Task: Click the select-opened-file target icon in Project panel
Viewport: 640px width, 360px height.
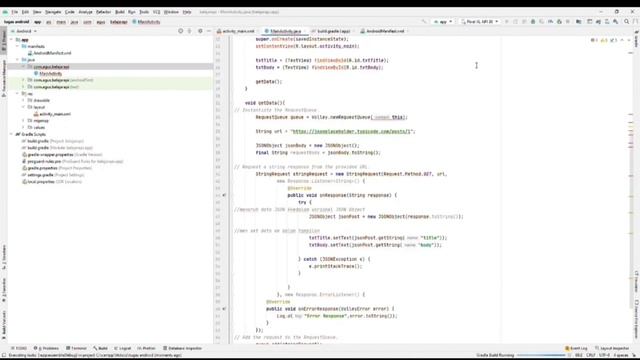Action: pyautogui.click(x=180, y=31)
